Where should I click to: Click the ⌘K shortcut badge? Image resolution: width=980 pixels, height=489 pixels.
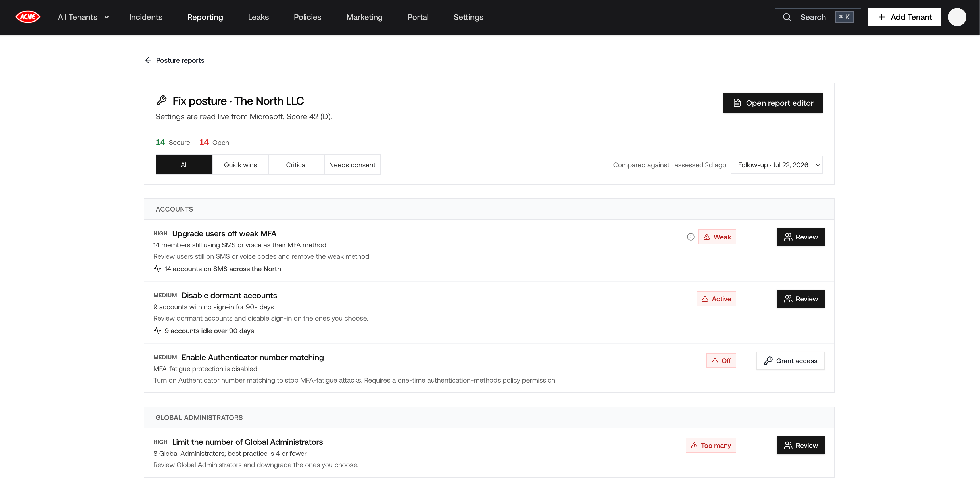(844, 17)
